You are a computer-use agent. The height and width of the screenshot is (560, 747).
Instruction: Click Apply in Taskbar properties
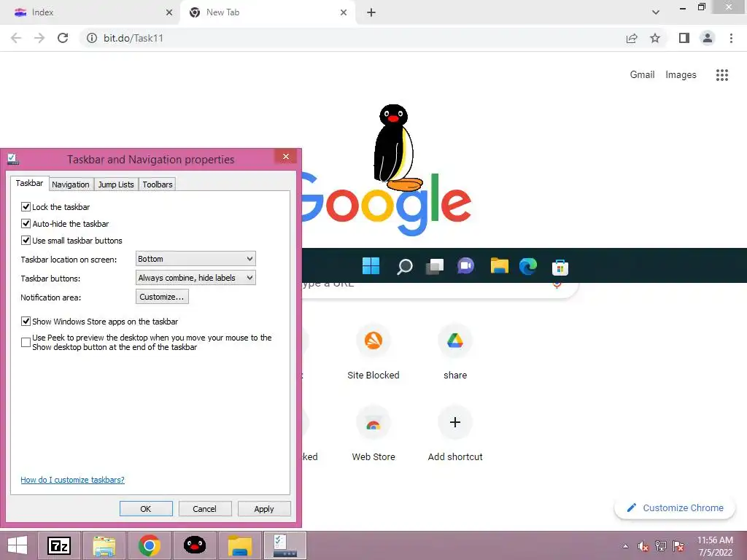(264, 508)
